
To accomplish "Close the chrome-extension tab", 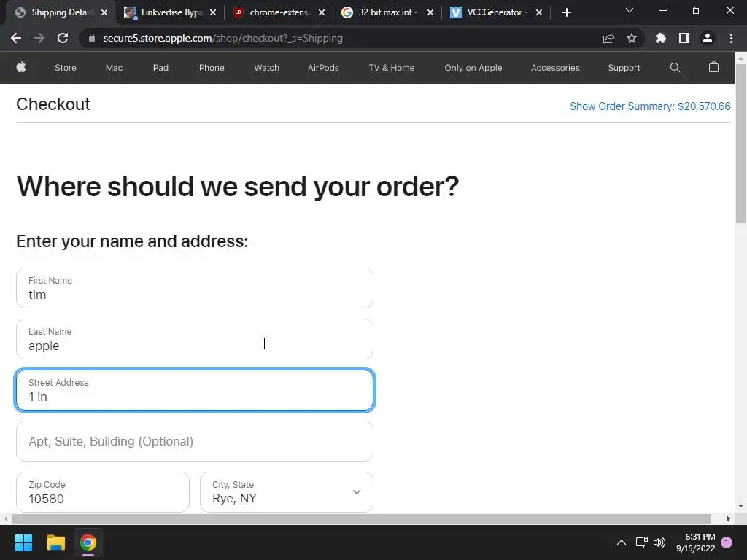I will coord(322,12).
